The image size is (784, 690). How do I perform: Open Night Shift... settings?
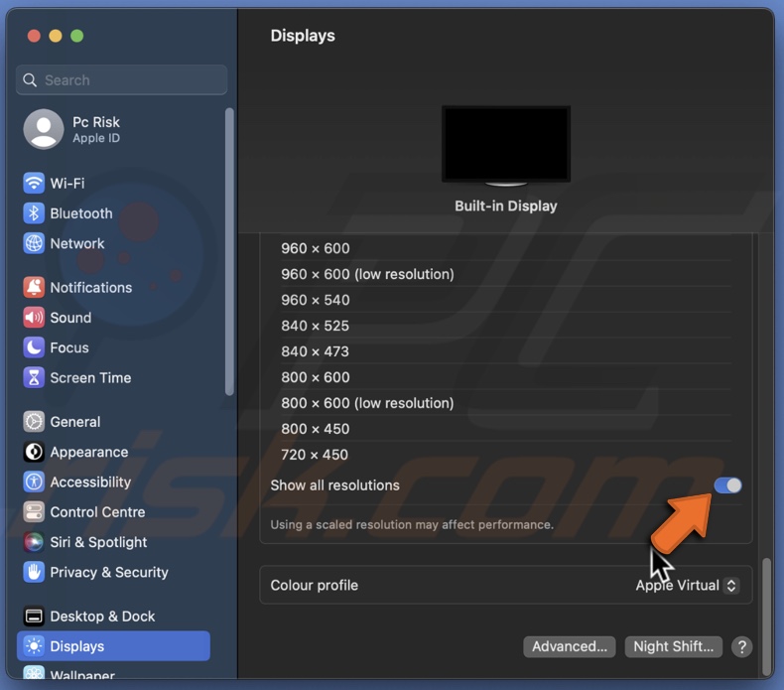point(673,646)
